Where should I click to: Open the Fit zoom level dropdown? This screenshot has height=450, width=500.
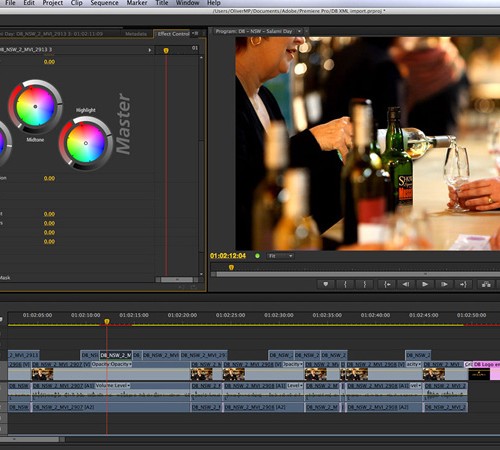(x=280, y=256)
